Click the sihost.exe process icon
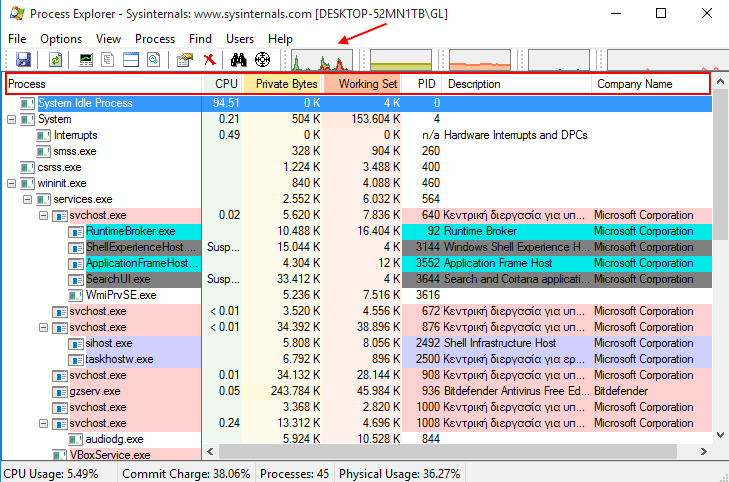This screenshot has height=482, width=729. 76,343
